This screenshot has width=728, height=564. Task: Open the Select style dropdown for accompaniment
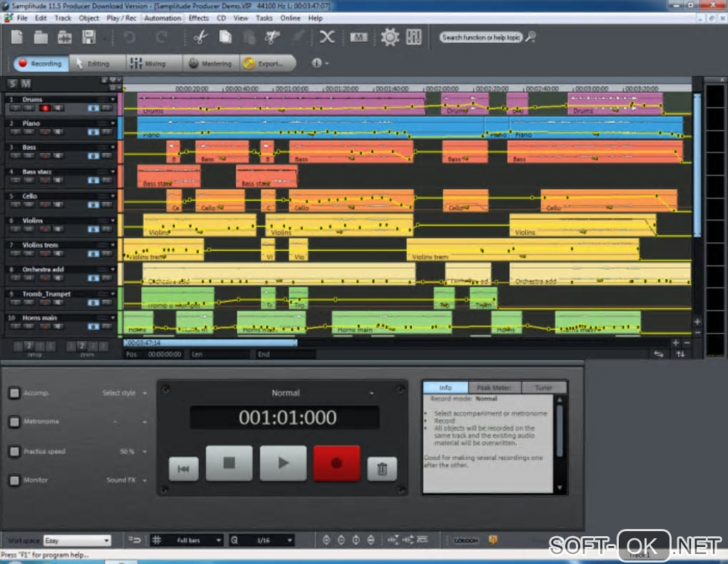pyautogui.click(x=124, y=393)
